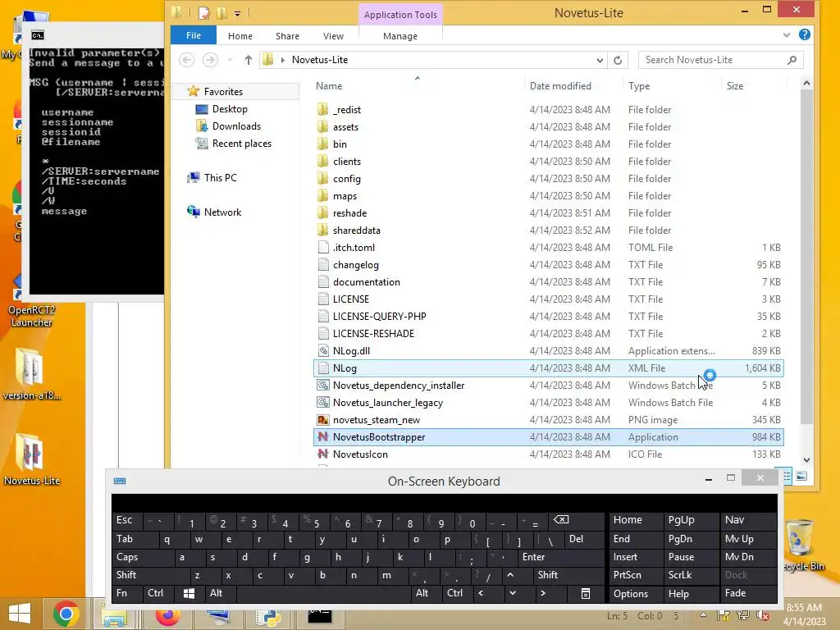Screen dimensions: 840x630
Task: Toggle Caps key on On-Screen Keyboard
Action: [x=144, y=557]
